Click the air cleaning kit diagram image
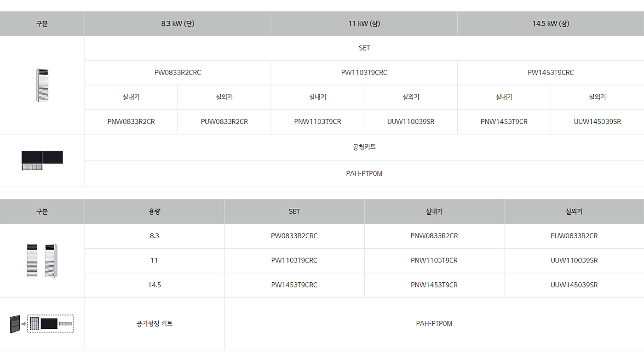The height and width of the screenshot is (360, 644). click(x=42, y=324)
